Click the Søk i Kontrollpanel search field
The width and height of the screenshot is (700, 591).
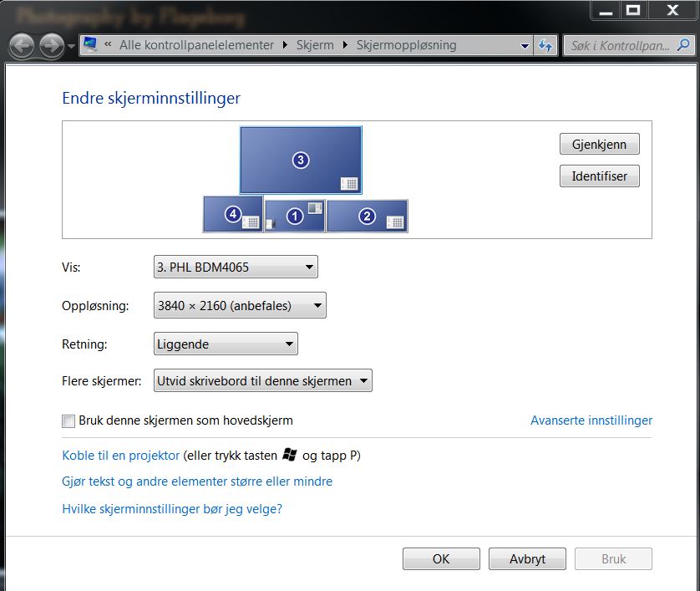(x=629, y=46)
